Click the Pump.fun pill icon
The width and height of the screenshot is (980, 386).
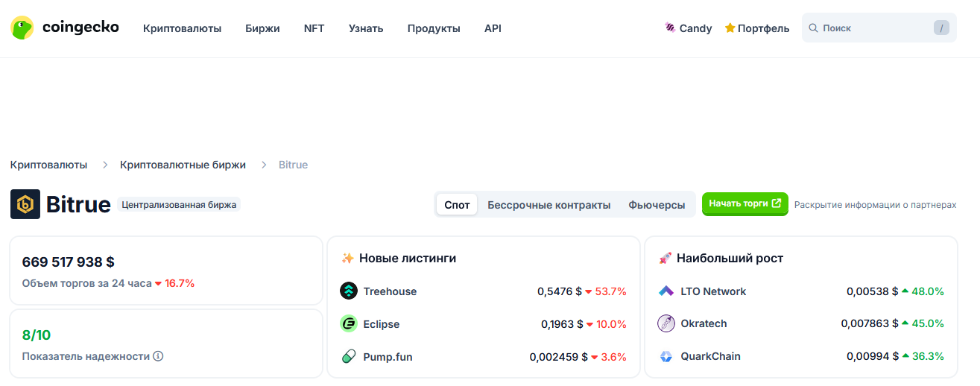pyautogui.click(x=349, y=357)
